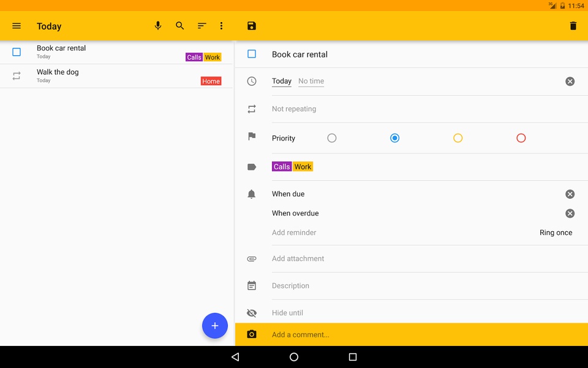The image size is (588, 368).
Task: Save the task with the floppy icon
Action: (x=252, y=26)
